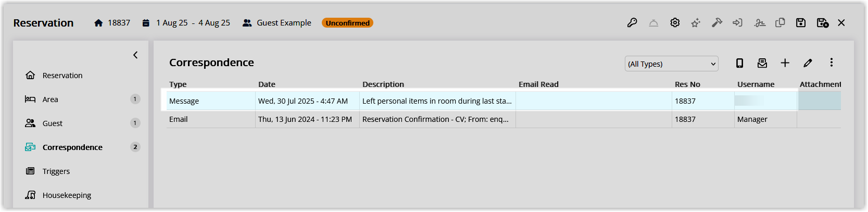Click the sparkling stars icon
868x212 pixels.
[x=696, y=23]
